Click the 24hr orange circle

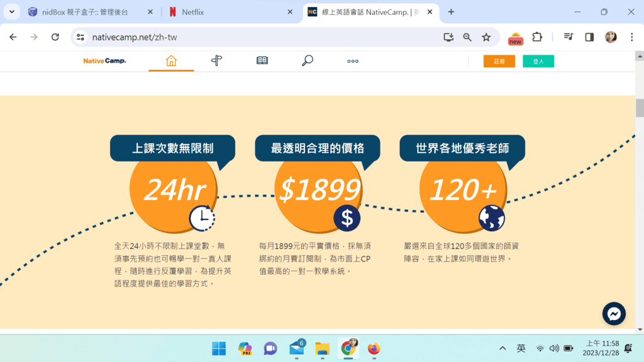click(173, 190)
